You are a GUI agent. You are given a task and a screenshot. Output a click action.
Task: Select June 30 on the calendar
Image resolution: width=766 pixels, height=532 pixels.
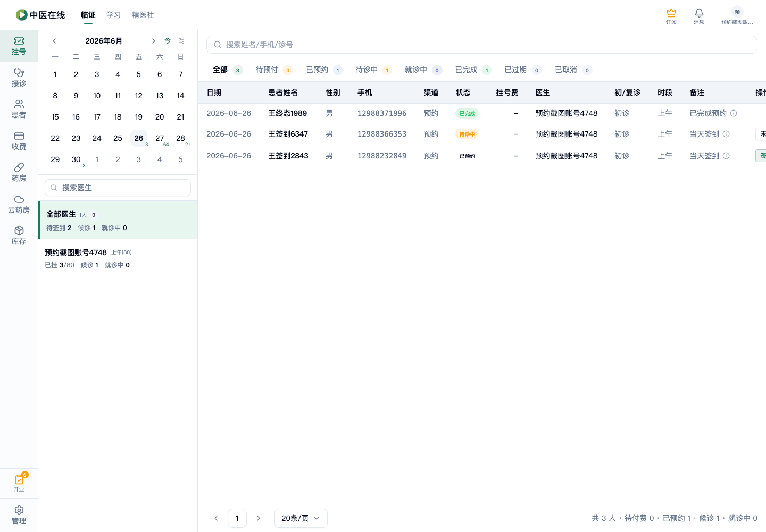[76, 159]
